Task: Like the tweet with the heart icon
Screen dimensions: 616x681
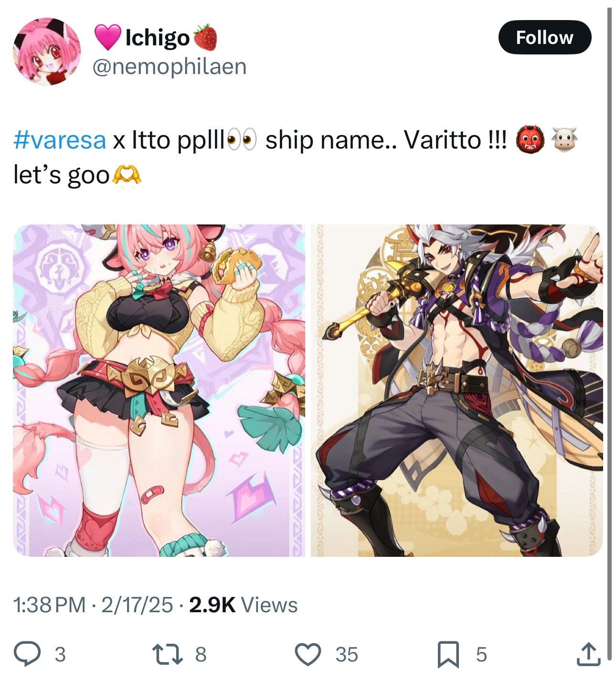Action: pos(308,654)
